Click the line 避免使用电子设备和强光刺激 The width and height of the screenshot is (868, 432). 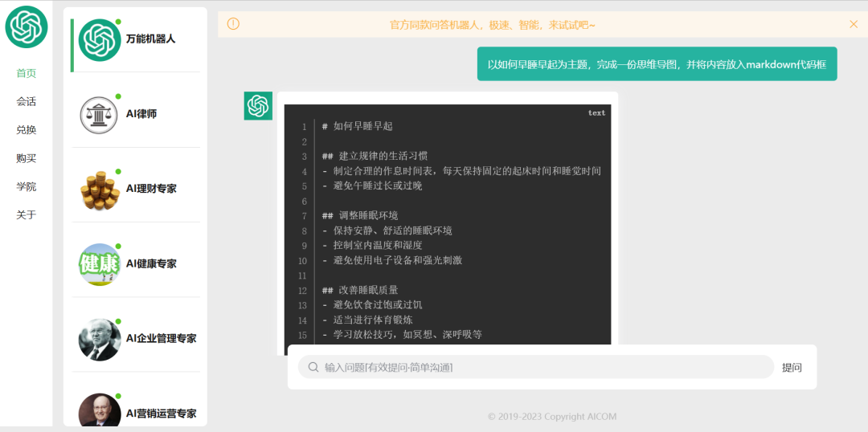click(392, 261)
